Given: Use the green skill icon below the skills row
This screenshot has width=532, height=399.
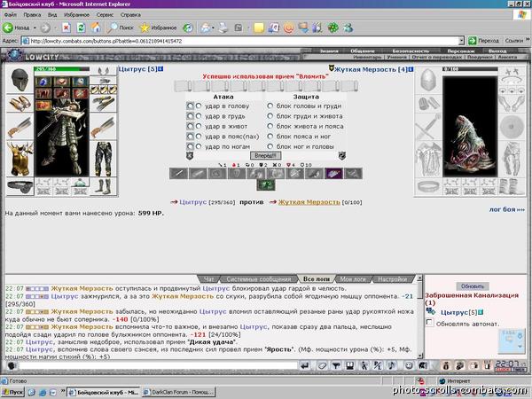Looking at the screenshot, I should click(x=266, y=185).
